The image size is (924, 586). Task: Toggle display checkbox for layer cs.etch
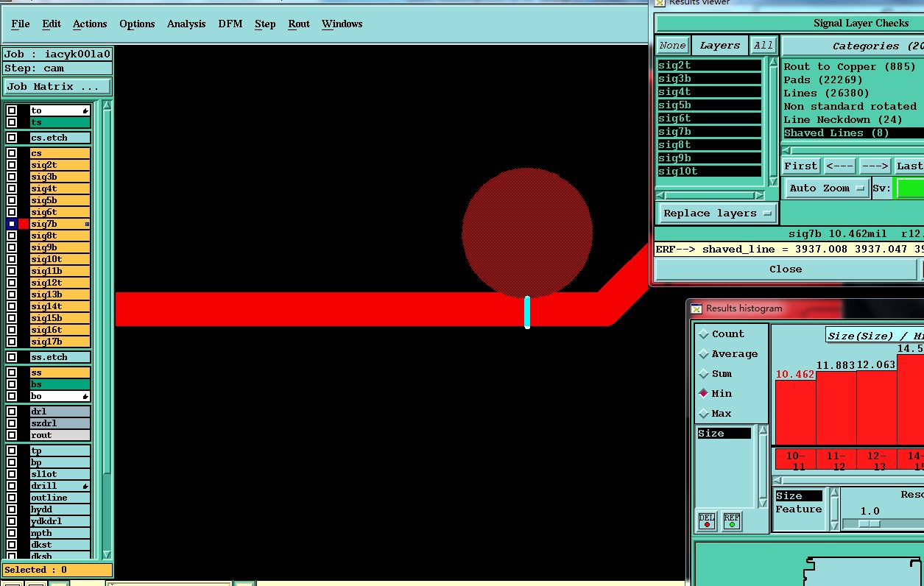[12, 138]
